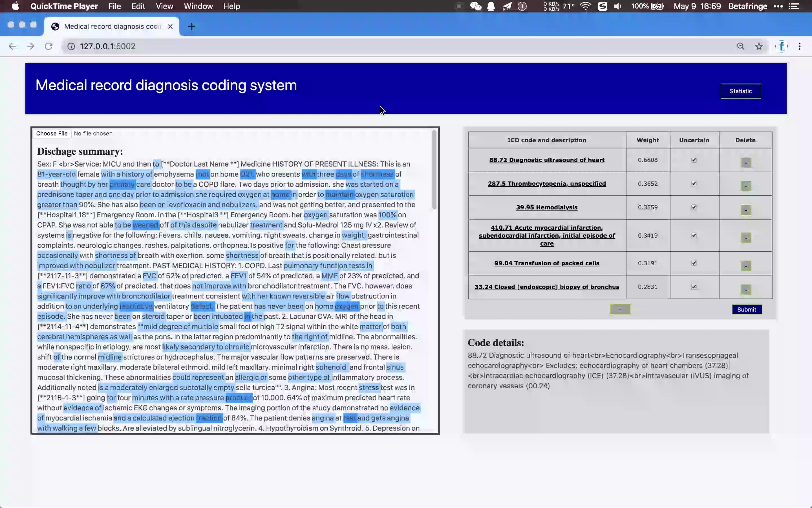Open the QuickTime Player menu

64,6
